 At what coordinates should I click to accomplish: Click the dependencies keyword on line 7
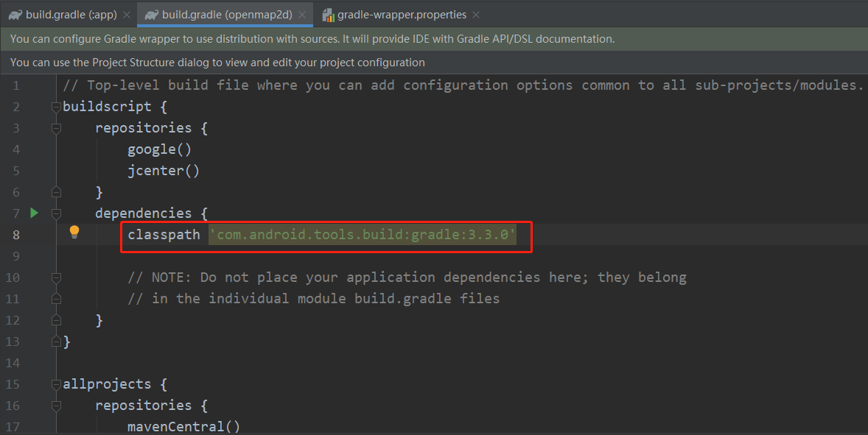tap(144, 213)
